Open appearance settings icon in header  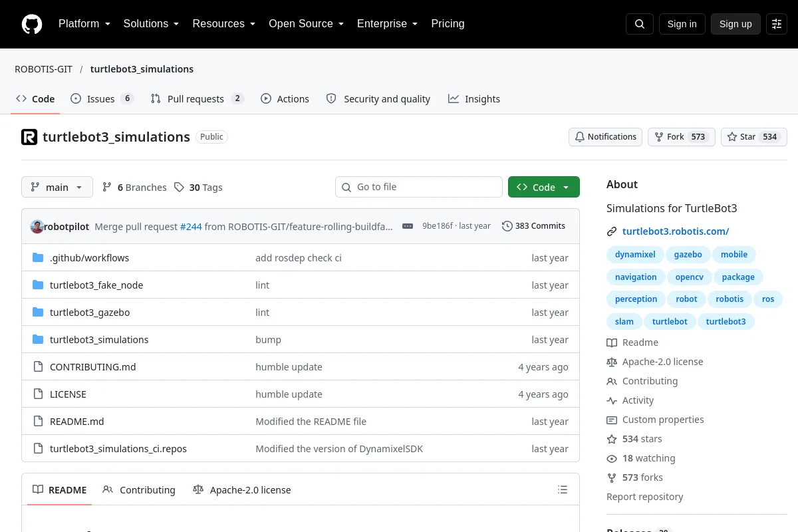click(777, 24)
